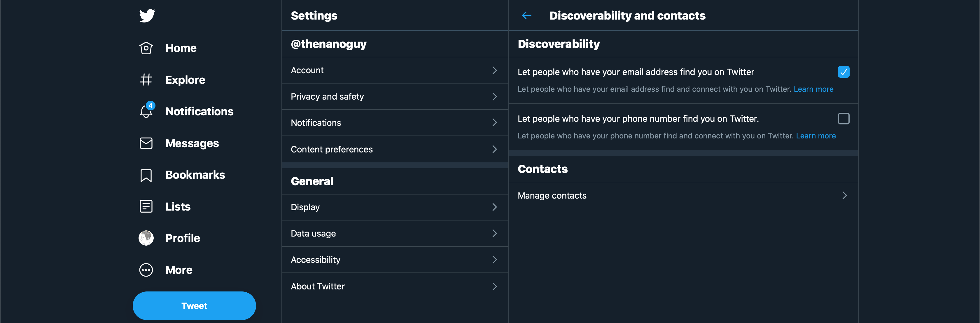Click the blue Tweet button

click(x=194, y=306)
